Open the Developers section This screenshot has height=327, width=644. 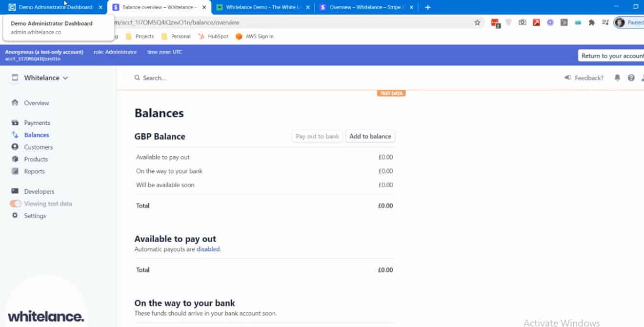(x=39, y=192)
